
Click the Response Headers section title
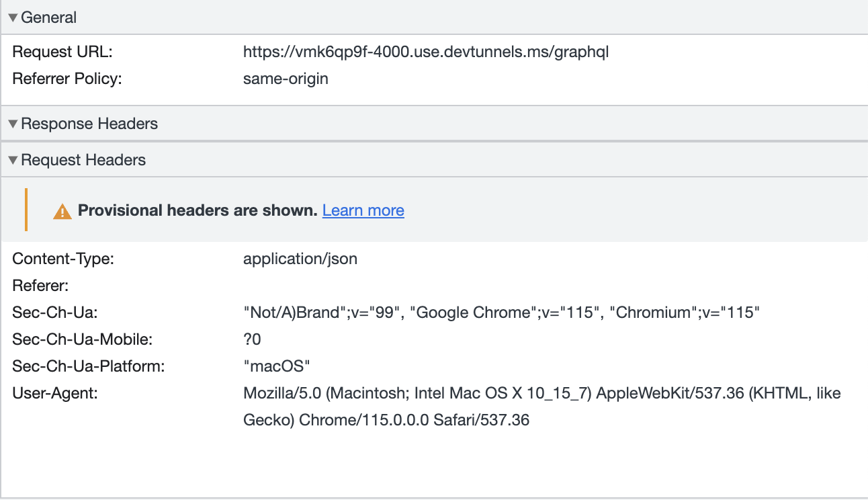pos(90,123)
